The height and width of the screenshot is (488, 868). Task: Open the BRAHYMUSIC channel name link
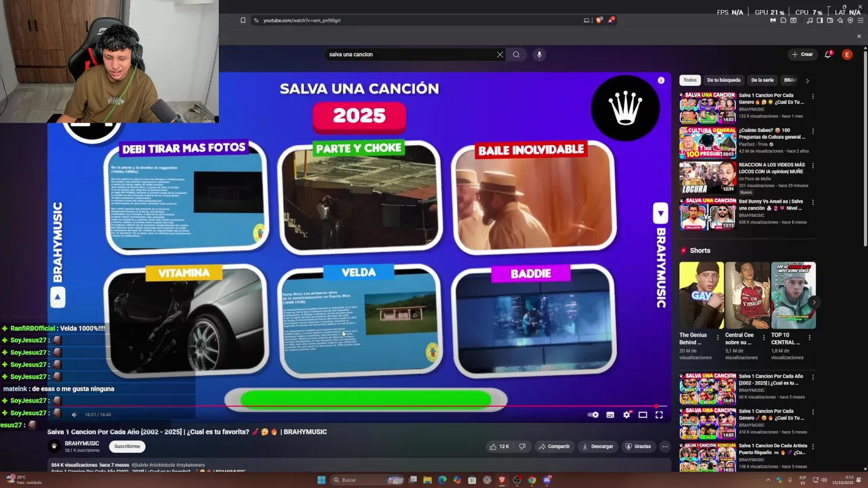pyautogui.click(x=82, y=443)
